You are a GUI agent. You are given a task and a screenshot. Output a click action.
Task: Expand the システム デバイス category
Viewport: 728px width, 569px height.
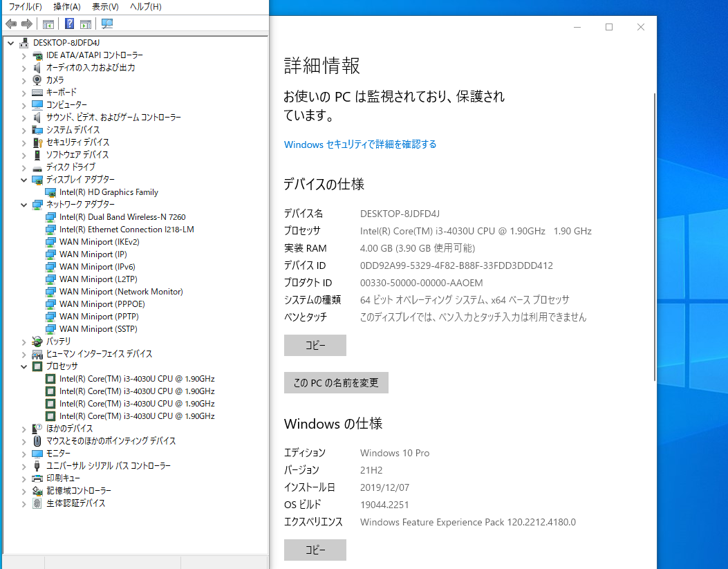click(x=24, y=131)
